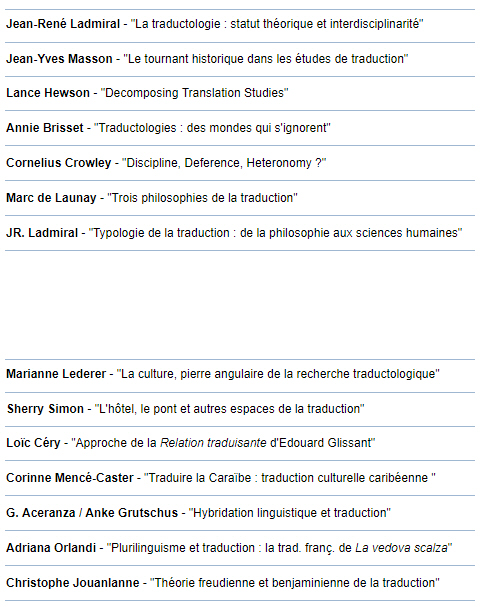Open JR. Ladmiral 'Typologie de la traduction'
Screen dimensions: 484x607
click(x=234, y=233)
